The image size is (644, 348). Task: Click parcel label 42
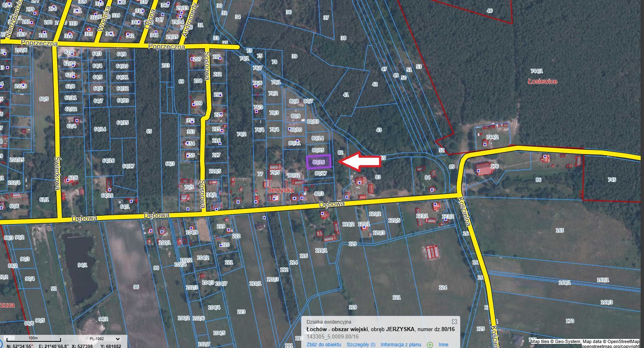point(375,84)
